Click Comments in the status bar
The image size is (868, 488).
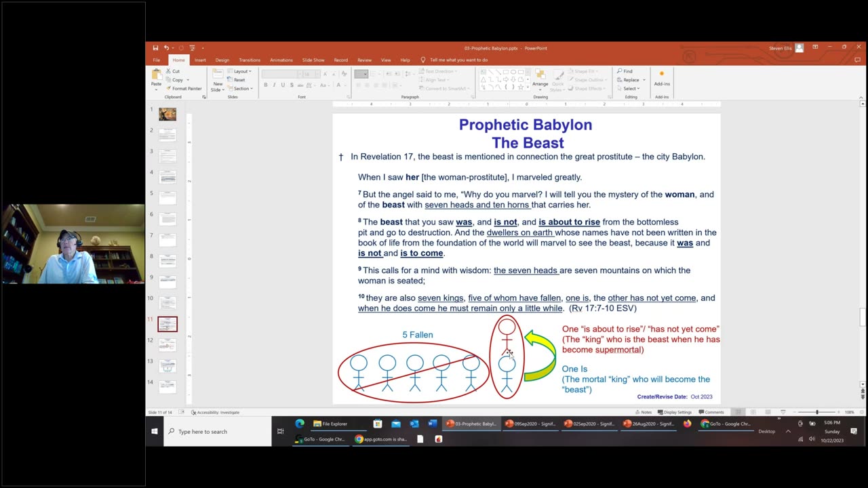pyautogui.click(x=711, y=412)
